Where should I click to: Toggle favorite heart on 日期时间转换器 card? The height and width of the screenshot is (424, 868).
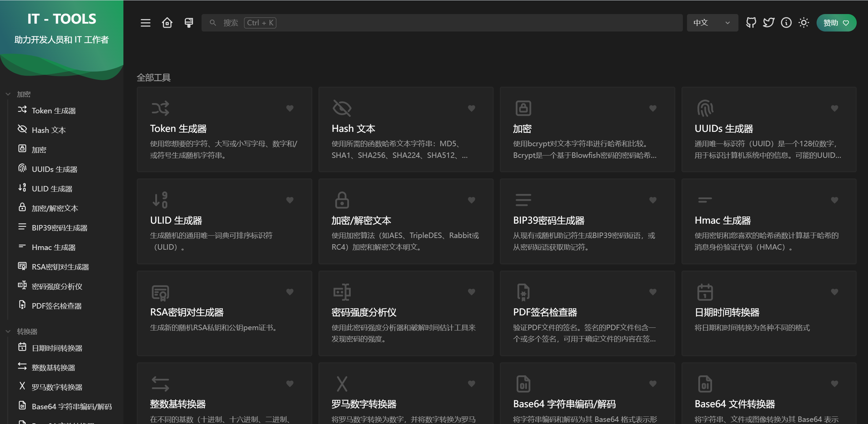coord(834,292)
